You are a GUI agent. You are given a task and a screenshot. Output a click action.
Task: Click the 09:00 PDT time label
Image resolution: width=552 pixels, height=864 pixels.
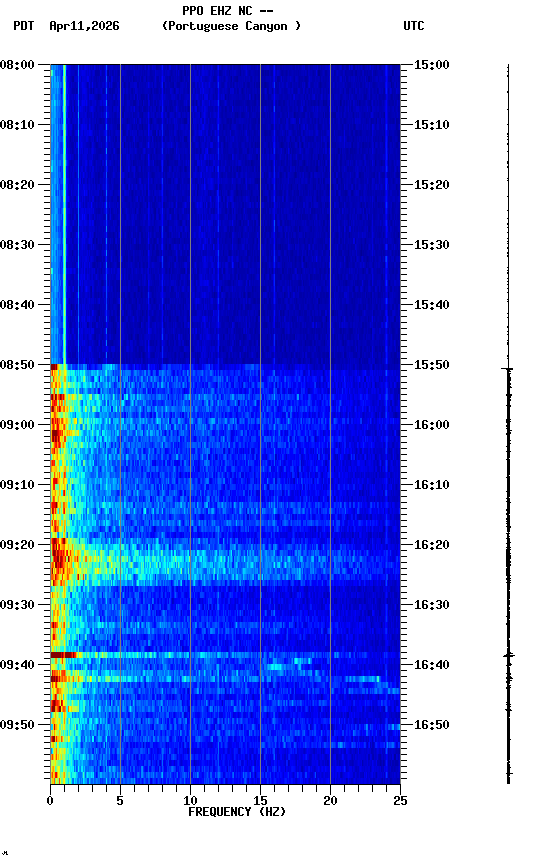click(17, 425)
